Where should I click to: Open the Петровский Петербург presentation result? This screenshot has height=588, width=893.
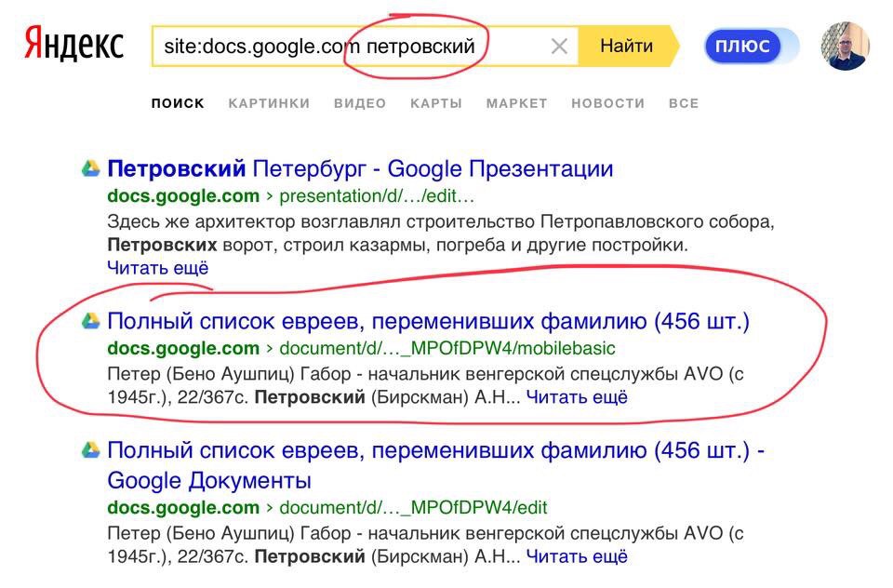pyautogui.click(x=360, y=169)
